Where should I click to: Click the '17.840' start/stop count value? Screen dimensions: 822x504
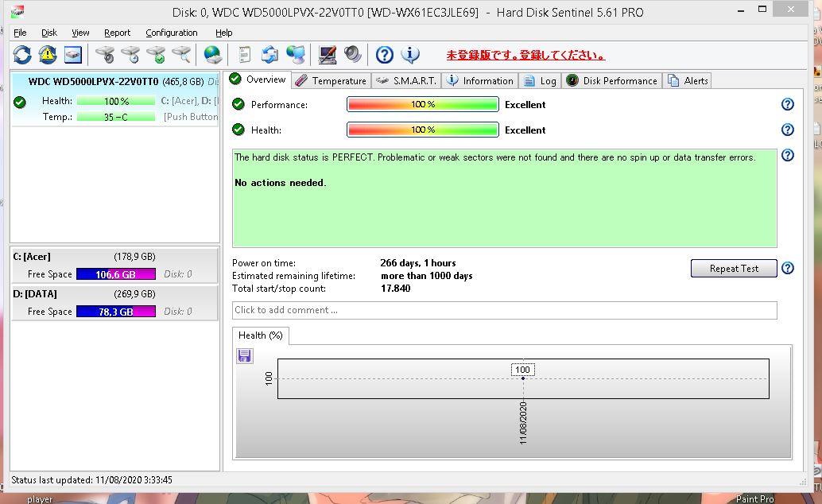tap(395, 289)
